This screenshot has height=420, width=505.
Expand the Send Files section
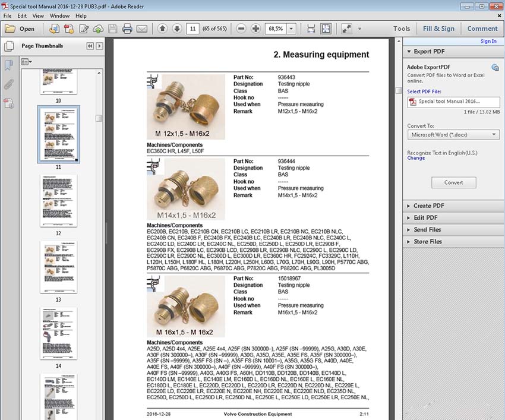coord(453,230)
